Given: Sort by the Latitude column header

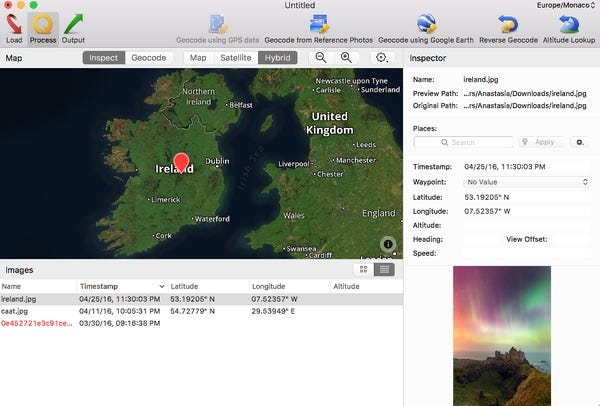Looking at the screenshot, I should pos(209,286).
